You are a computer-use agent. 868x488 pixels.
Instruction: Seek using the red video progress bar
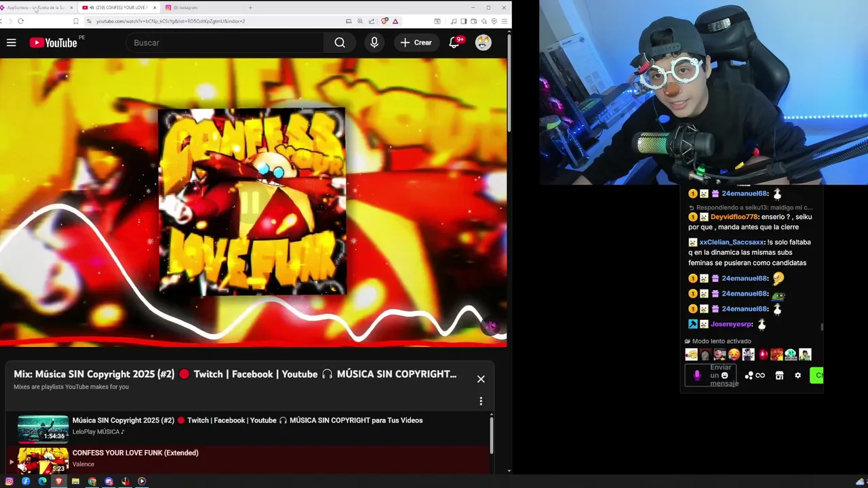point(253,342)
